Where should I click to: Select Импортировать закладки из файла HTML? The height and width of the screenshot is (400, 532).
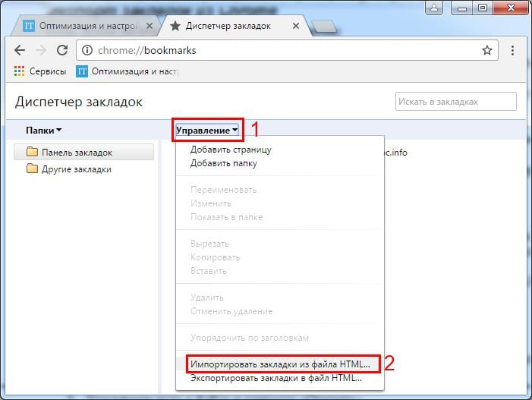(280, 364)
